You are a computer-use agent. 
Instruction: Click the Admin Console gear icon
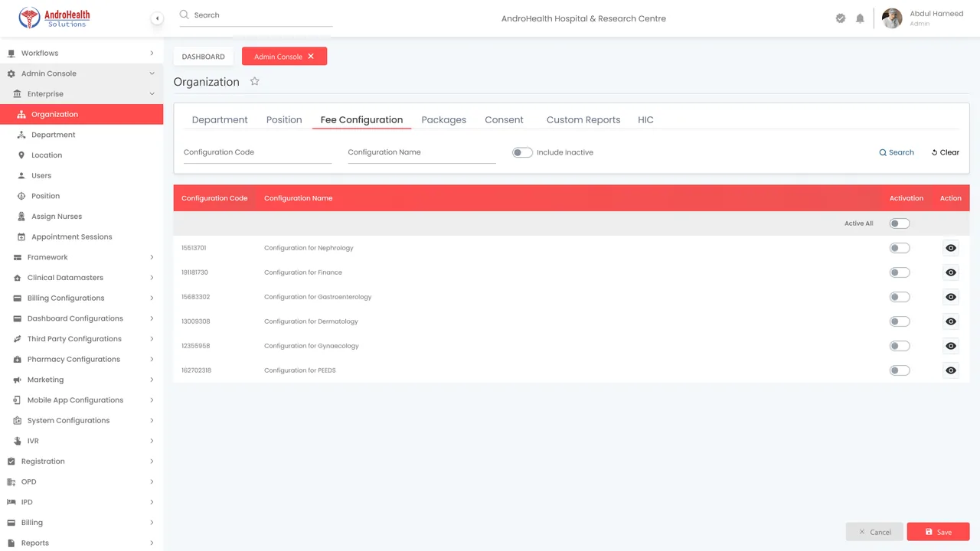click(x=11, y=73)
